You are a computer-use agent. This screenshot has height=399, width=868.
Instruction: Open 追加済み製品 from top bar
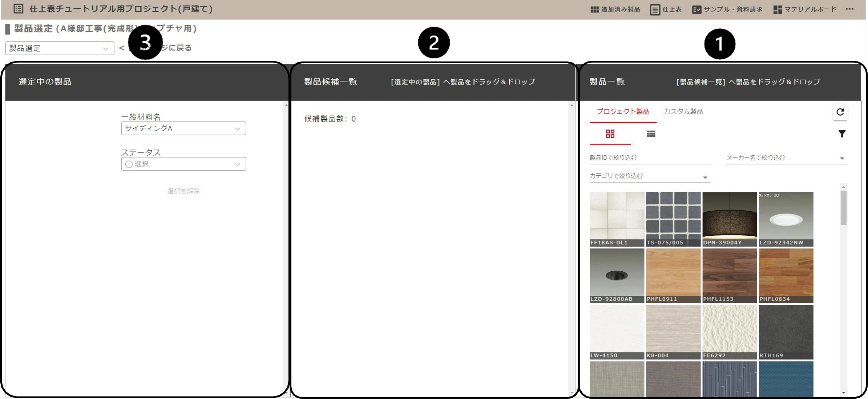[x=615, y=9]
